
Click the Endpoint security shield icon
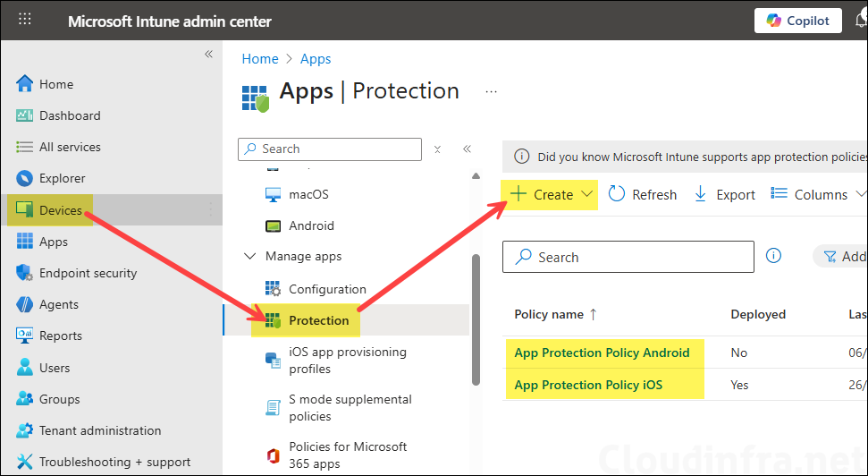[24, 273]
